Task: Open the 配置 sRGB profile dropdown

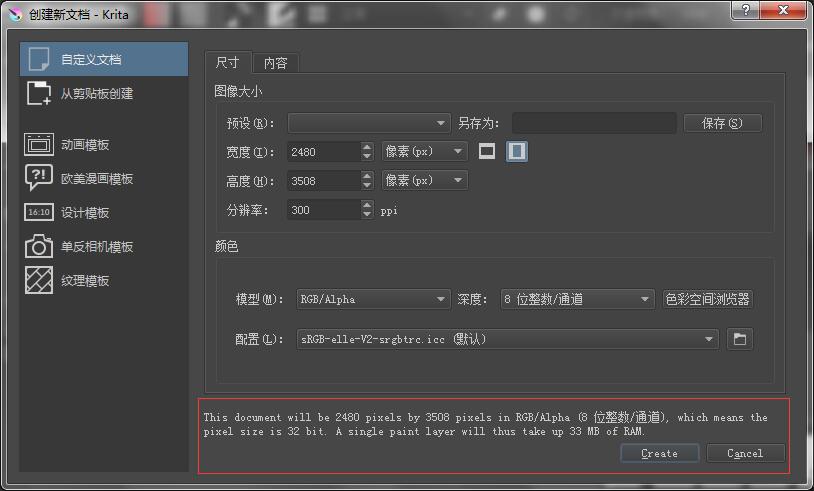Action: [x=507, y=339]
